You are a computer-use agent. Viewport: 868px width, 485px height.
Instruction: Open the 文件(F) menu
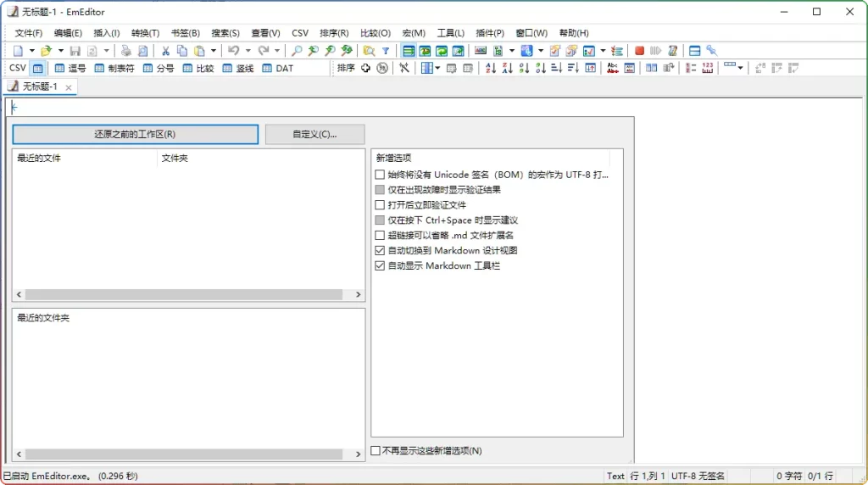[x=28, y=33]
